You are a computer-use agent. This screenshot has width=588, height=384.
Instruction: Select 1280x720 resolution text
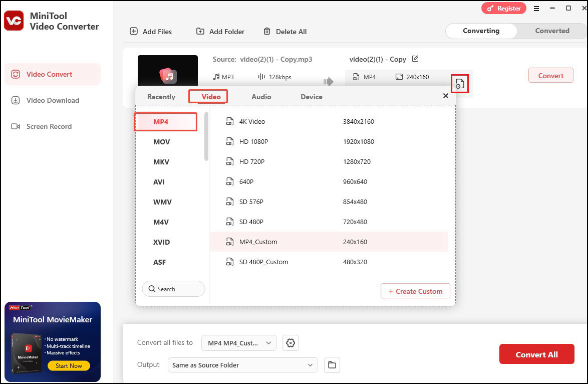pyautogui.click(x=357, y=162)
